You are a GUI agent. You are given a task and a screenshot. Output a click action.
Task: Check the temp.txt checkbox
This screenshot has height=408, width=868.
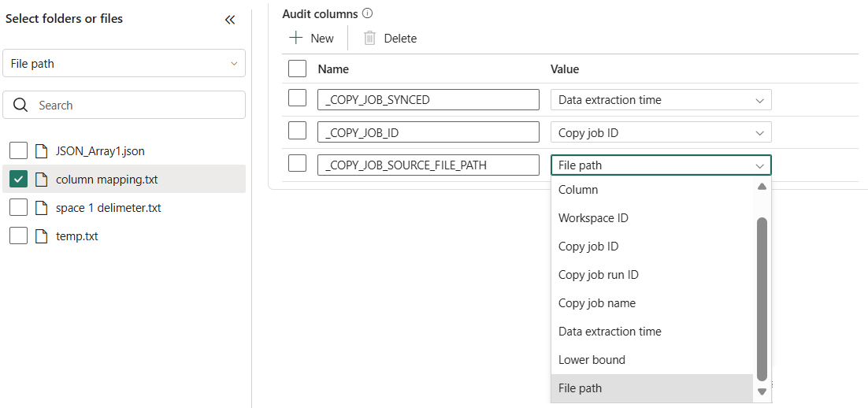[x=18, y=236]
